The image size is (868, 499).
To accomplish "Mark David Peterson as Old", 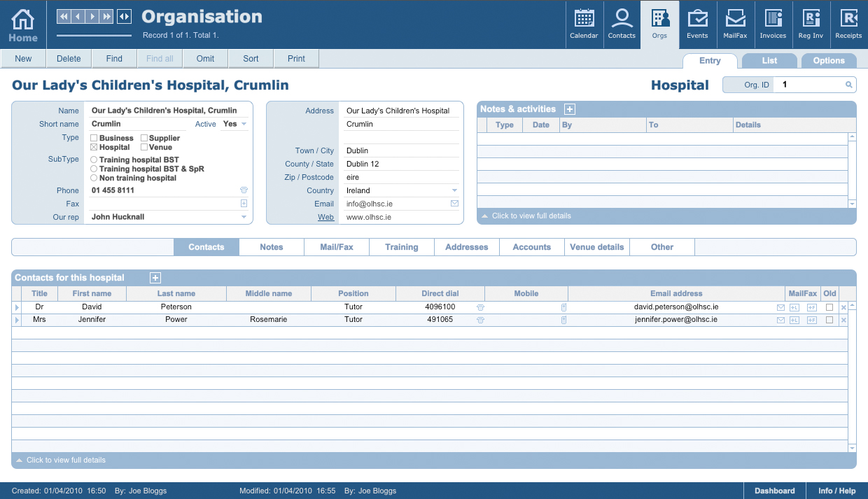I will pyautogui.click(x=829, y=307).
